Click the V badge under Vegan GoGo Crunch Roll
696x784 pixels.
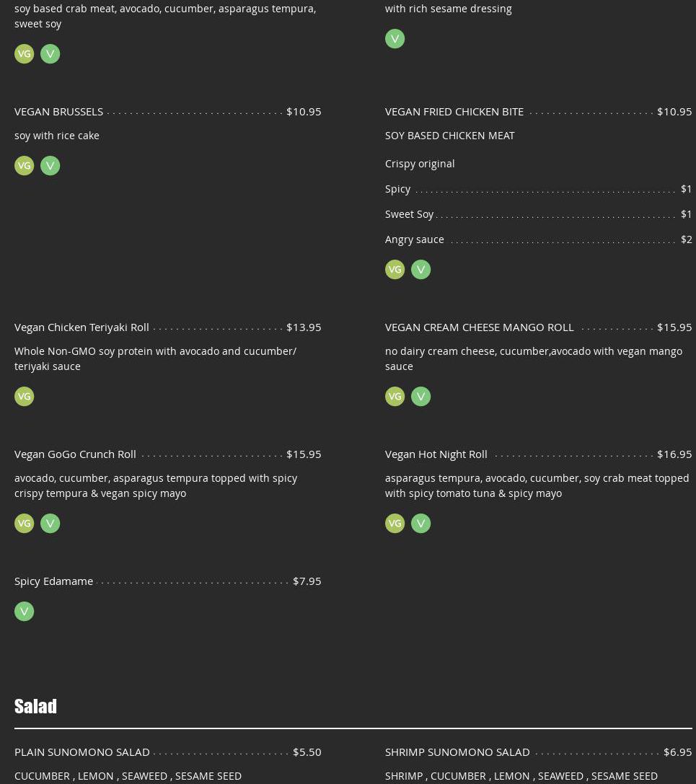pyautogui.click(x=50, y=524)
